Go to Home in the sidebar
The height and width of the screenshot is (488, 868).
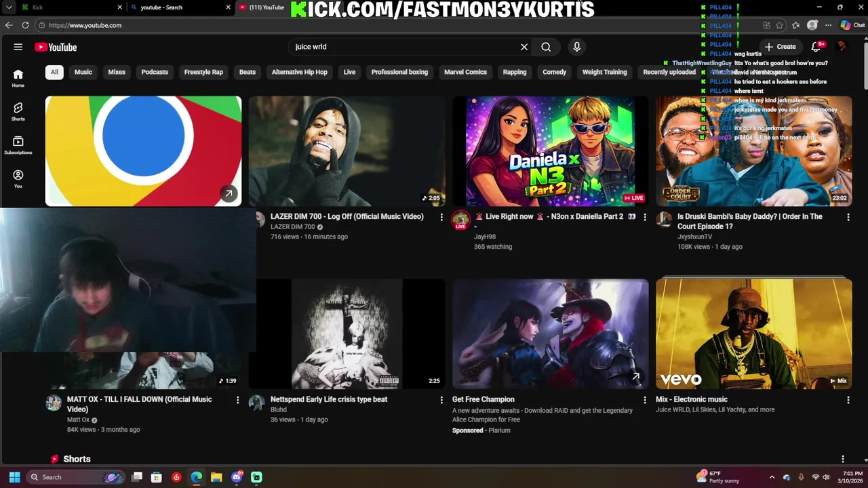click(x=18, y=78)
